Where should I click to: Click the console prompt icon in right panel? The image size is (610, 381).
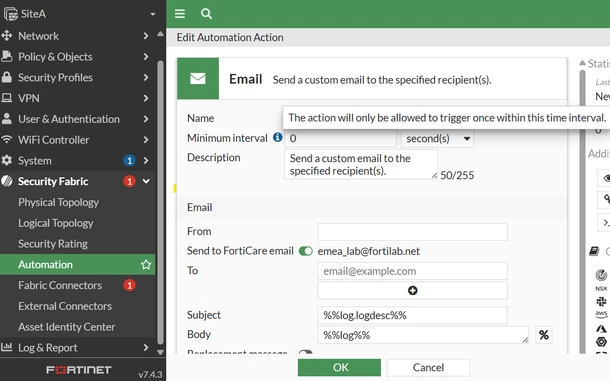[x=606, y=223]
